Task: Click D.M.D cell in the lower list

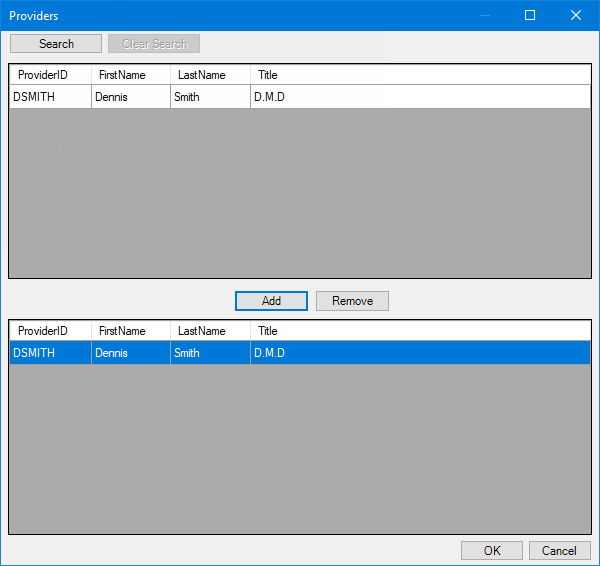Action: [x=421, y=352]
